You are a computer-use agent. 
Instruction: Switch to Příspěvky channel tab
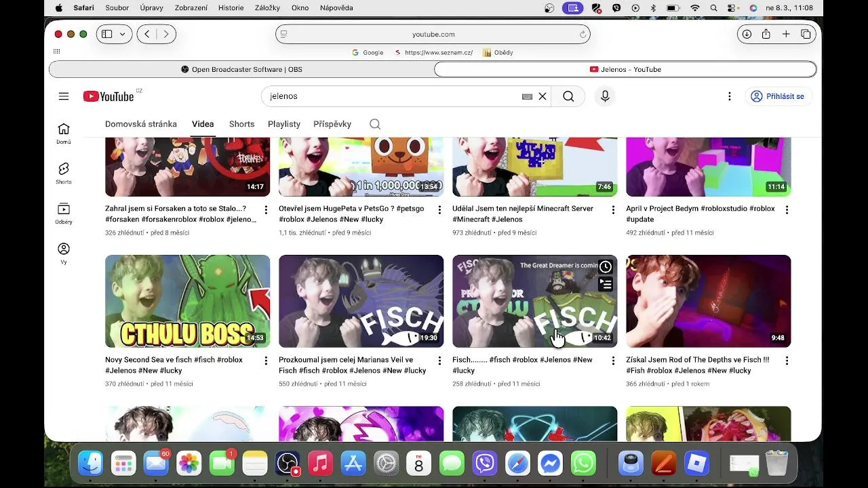(332, 124)
